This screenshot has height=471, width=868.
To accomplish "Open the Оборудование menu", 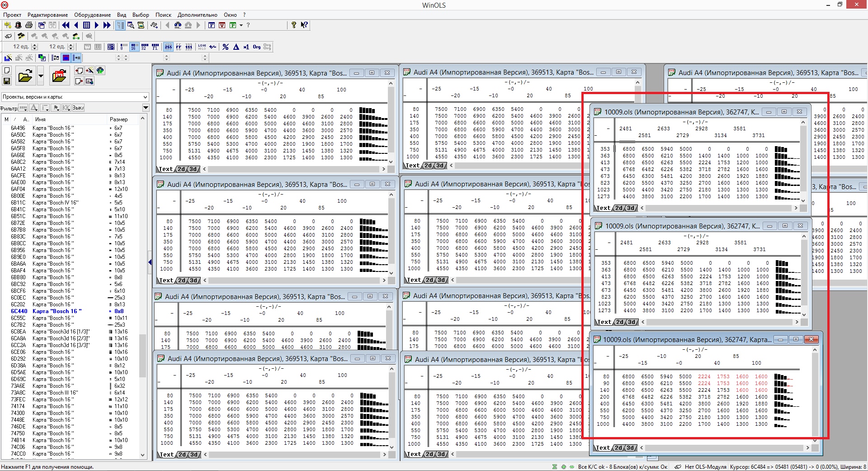I will coord(92,15).
